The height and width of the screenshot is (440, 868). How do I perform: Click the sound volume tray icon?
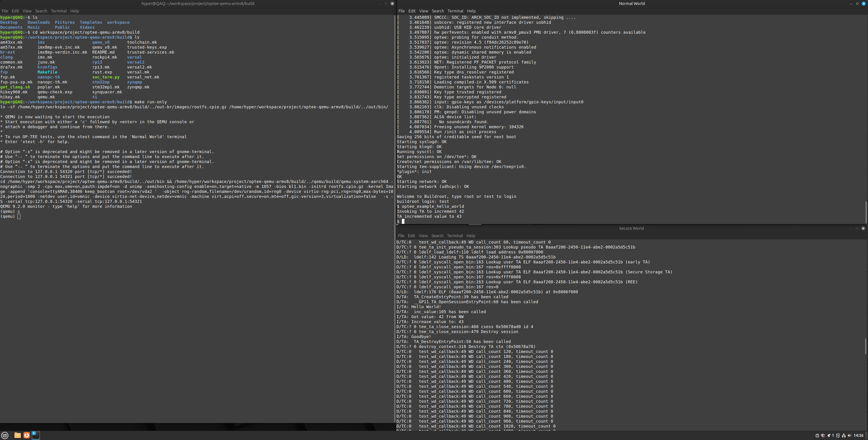click(x=849, y=436)
